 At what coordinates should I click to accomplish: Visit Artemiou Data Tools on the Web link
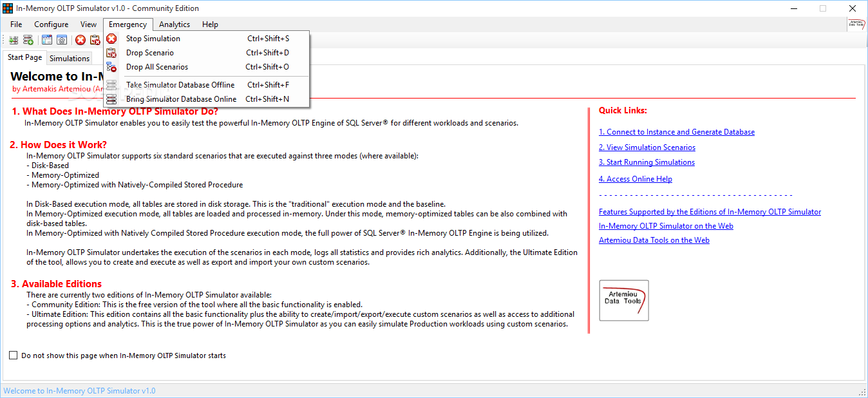654,240
